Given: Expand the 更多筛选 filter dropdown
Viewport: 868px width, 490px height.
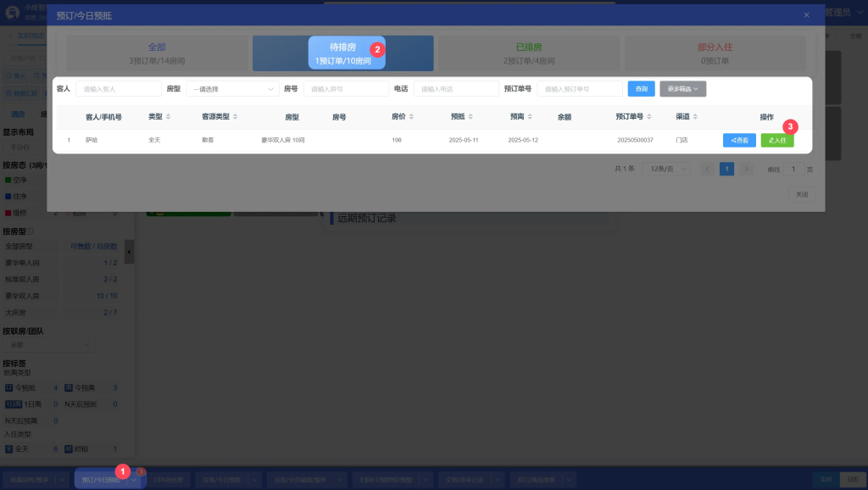Looking at the screenshot, I should coord(682,89).
